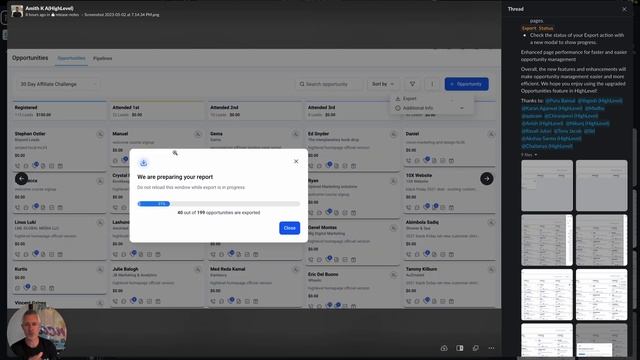Expand the 'Additional Info' chevron

pyautogui.click(x=462, y=108)
